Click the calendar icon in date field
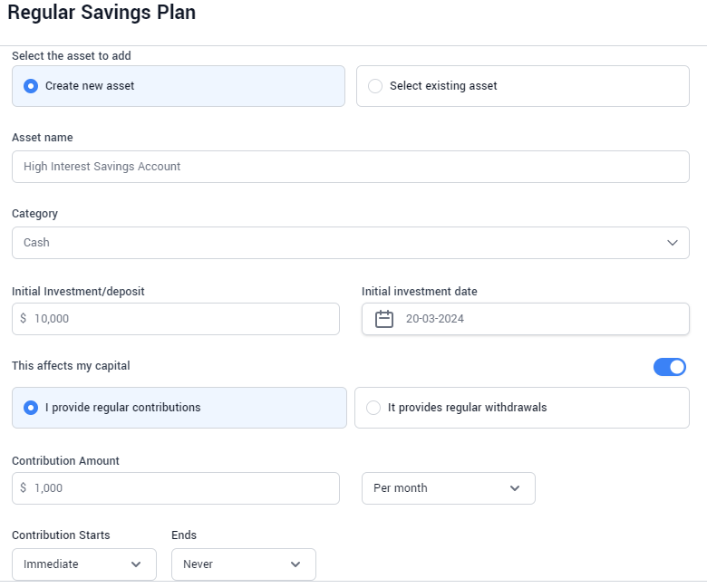Viewport: 707px width, 588px height. [384, 319]
